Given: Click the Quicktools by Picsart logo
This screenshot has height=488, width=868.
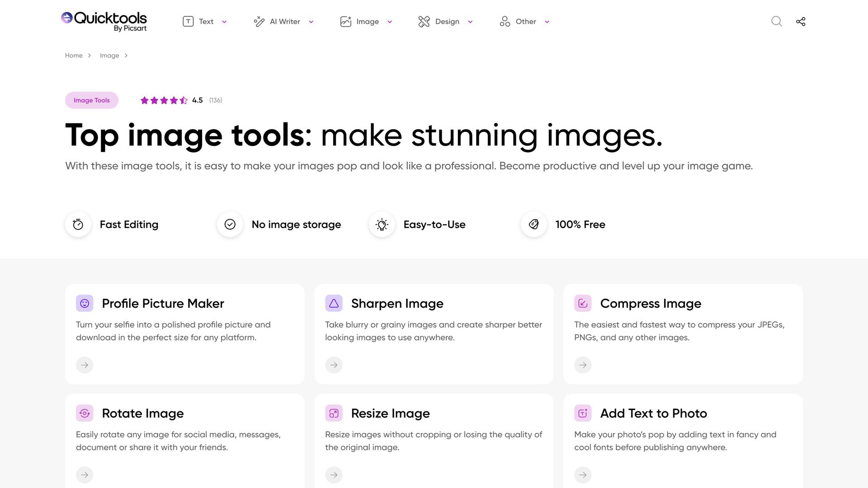Looking at the screenshot, I should pyautogui.click(x=104, y=21).
